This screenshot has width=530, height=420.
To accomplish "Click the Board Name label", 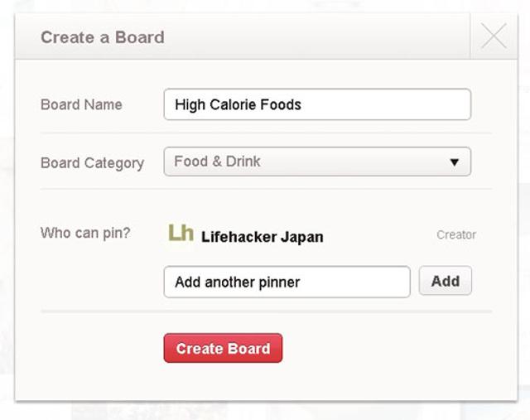I will tap(81, 105).
